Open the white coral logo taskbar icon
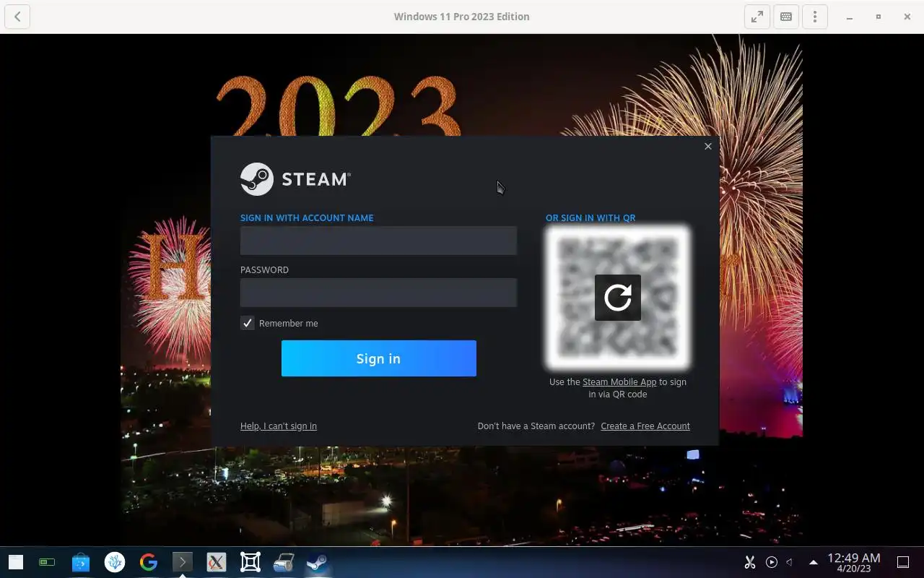This screenshot has height=578, width=924. tap(115, 562)
